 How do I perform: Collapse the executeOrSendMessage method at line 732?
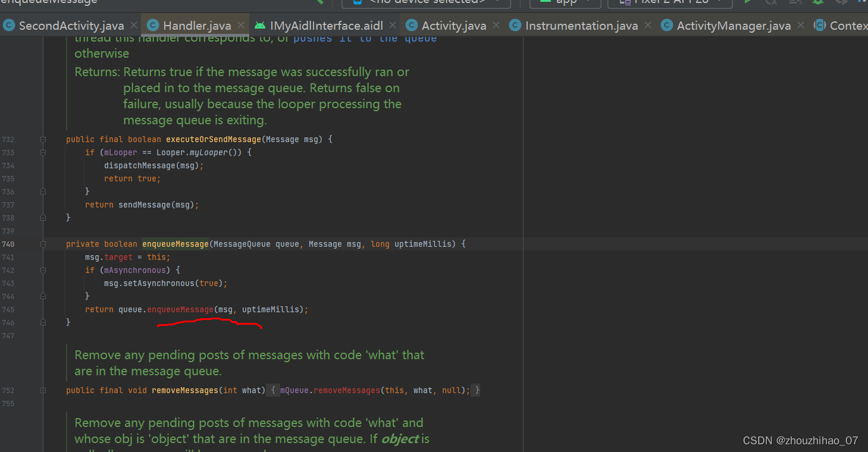(x=43, y=139)
